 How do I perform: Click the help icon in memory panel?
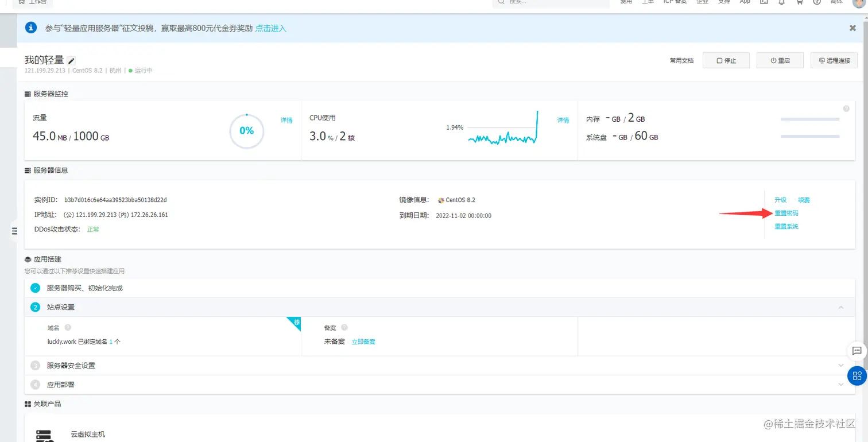tap(846, 108)
